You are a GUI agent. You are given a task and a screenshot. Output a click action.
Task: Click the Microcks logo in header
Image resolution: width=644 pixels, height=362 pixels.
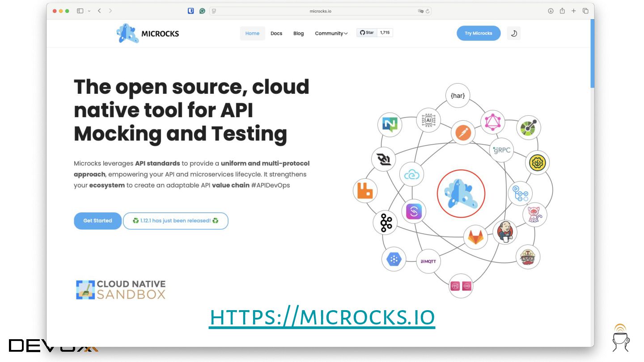(x=148, y=34)
